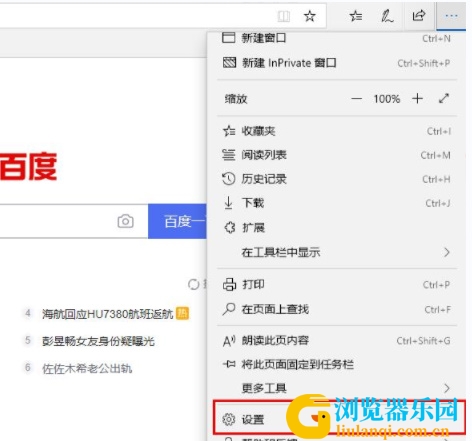Click inside the Baidu search input box
This screenshot has width=472, height=441.
pos(55,221)
